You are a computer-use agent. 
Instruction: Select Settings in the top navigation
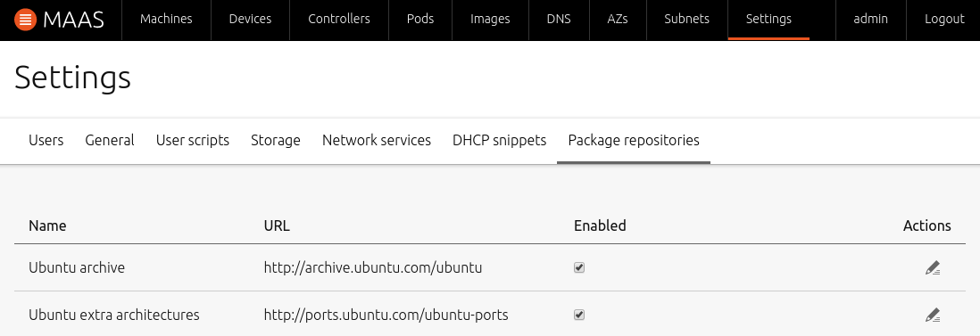coord(768,20)
